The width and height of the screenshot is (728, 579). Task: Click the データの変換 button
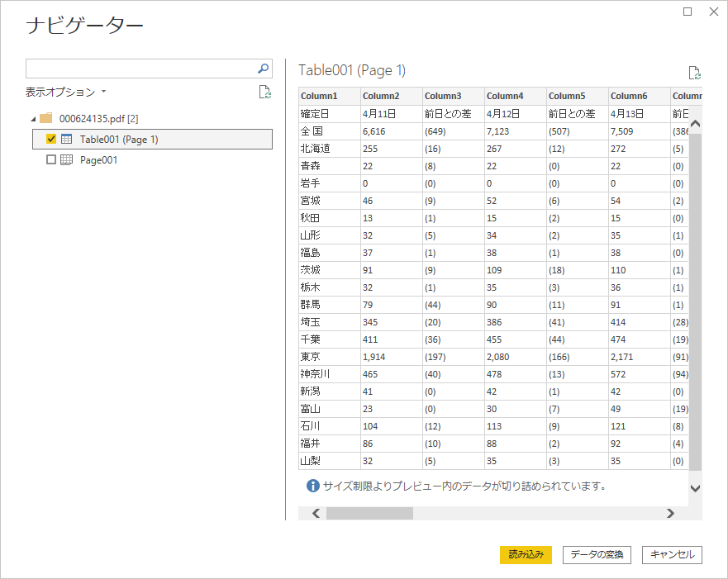[x=597, y=554]
